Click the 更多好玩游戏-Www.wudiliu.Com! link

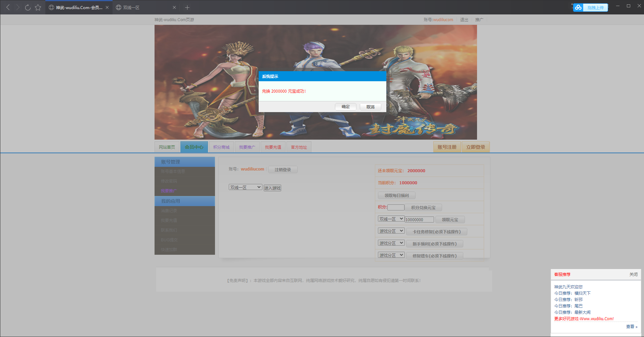(x=584, y=319)
